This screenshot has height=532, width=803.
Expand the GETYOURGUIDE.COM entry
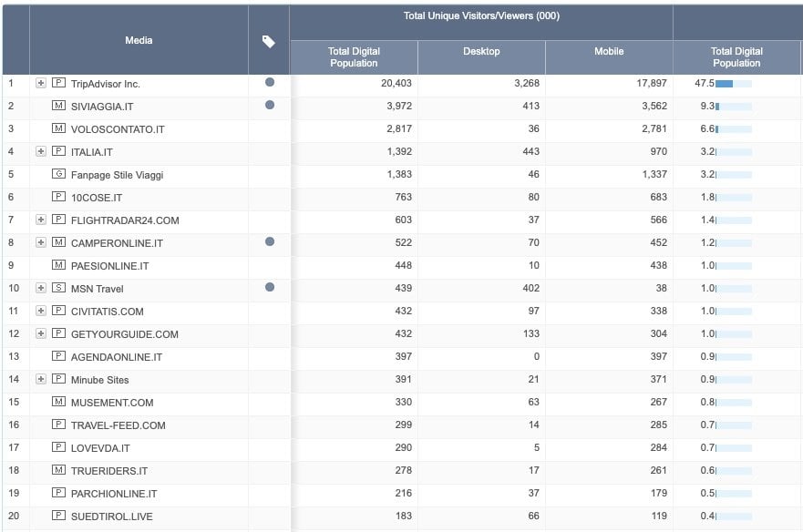[x=40, y=334]
